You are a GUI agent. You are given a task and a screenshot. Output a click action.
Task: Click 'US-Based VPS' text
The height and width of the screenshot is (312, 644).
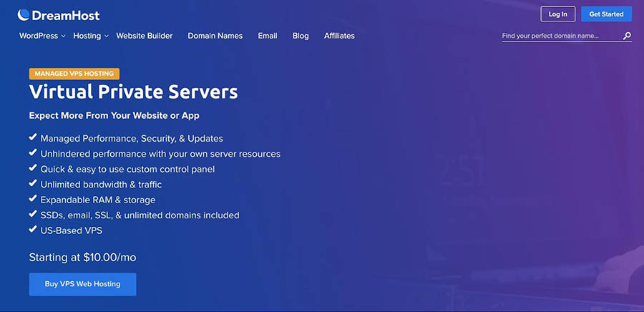click(71, 230)
